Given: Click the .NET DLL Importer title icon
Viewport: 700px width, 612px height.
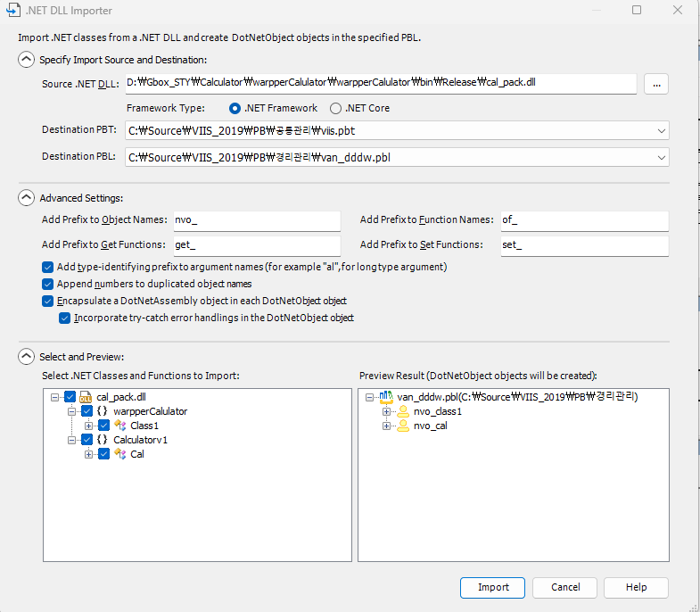Looking at the screenshot, I should (x=13, y=10).
